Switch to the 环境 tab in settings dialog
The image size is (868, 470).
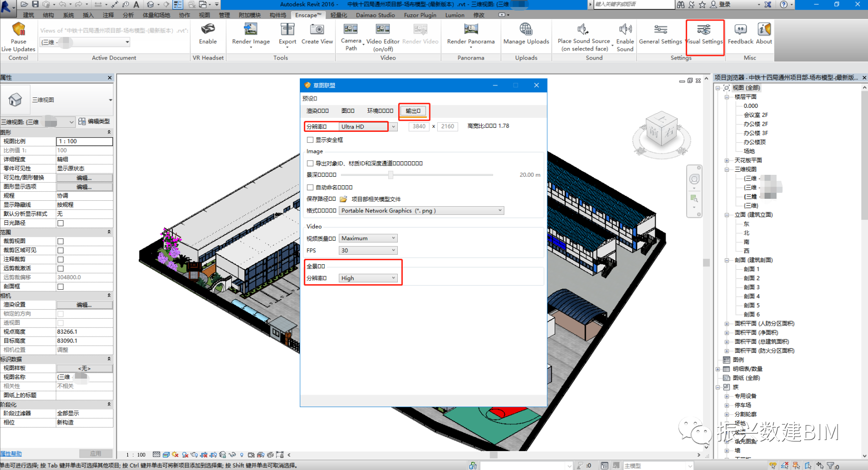[x=380, y=111]
